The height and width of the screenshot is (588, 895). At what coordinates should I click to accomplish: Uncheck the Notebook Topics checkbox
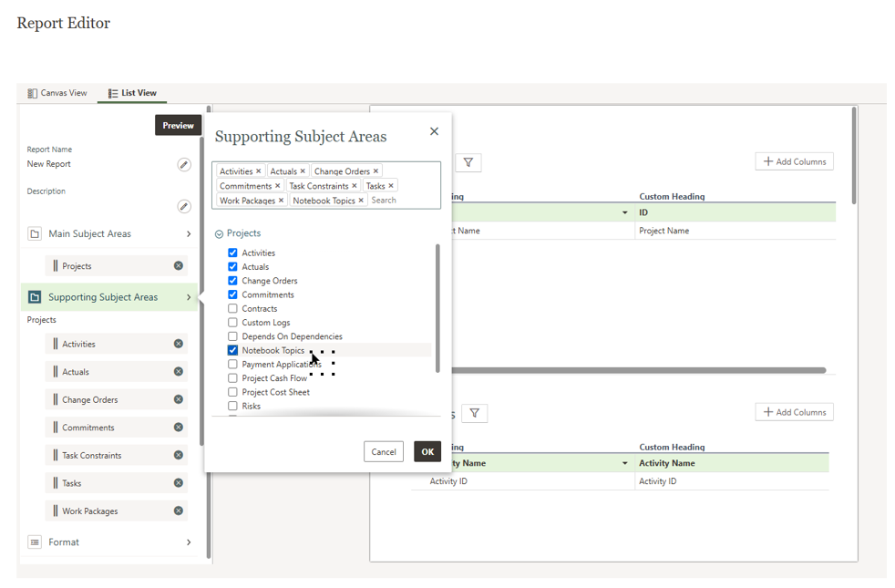(232, 350)
